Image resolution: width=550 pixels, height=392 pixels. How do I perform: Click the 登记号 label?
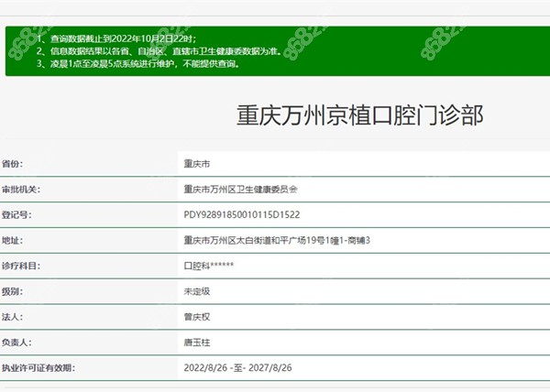click(16, 214)
